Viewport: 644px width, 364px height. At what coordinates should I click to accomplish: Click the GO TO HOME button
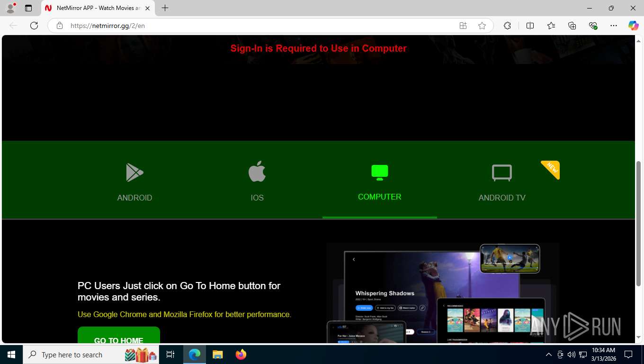click(119, 335)
